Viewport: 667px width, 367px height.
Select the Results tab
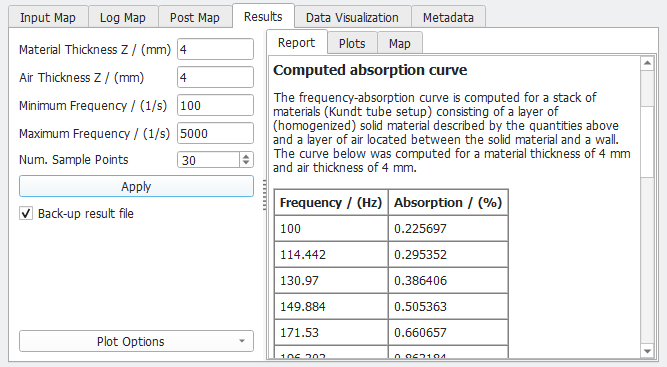263,17
